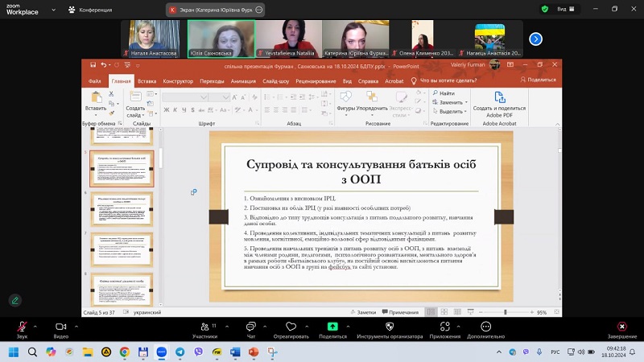Open the Участники participants panel
This screenshot has height=362, width=644.
(x=205, y=329)
